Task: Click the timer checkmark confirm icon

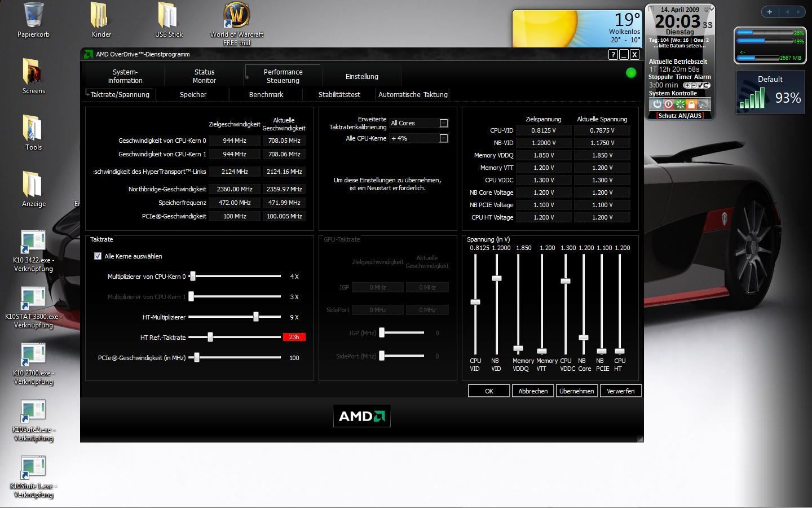Action: (700, 85)
